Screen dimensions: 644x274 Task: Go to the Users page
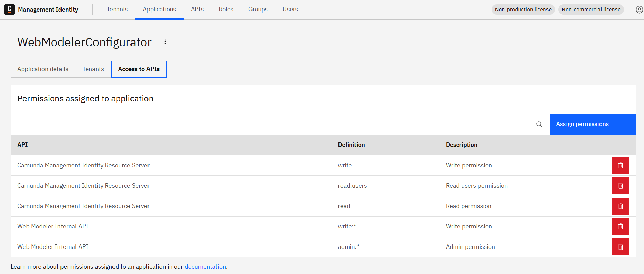[290, 9]
